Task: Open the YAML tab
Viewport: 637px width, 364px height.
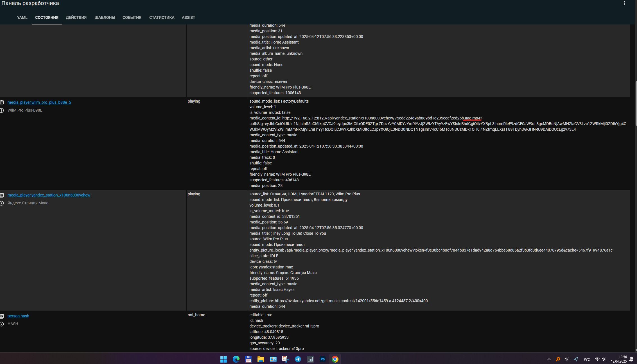Action: [22, 17]
